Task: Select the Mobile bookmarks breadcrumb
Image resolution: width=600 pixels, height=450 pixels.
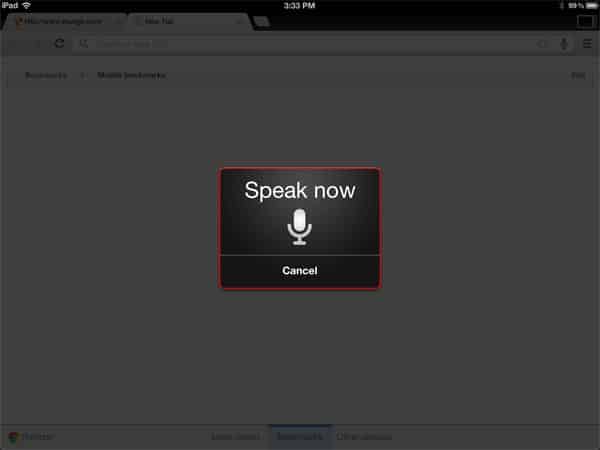Action: pyautogui.click(x=132, y=75)
